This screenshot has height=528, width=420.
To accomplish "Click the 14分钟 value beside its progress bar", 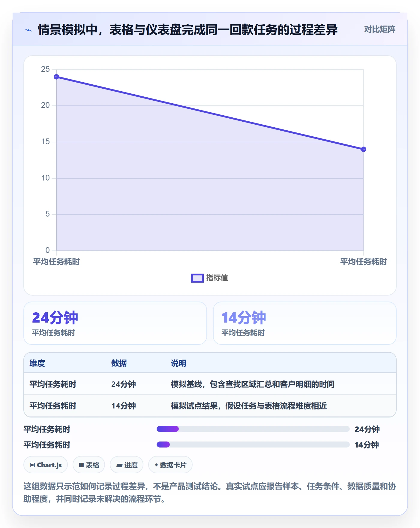I will point(367,445).
